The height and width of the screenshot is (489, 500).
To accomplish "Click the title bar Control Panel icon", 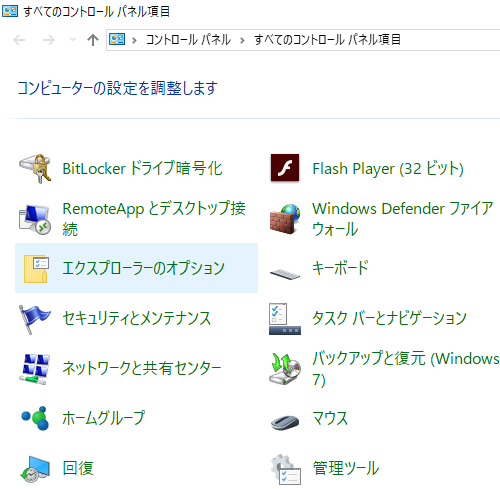I will [10, 11].
